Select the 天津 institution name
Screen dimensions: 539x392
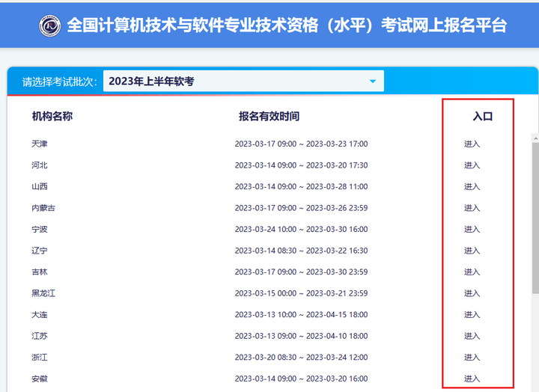[x=40, y=144]
